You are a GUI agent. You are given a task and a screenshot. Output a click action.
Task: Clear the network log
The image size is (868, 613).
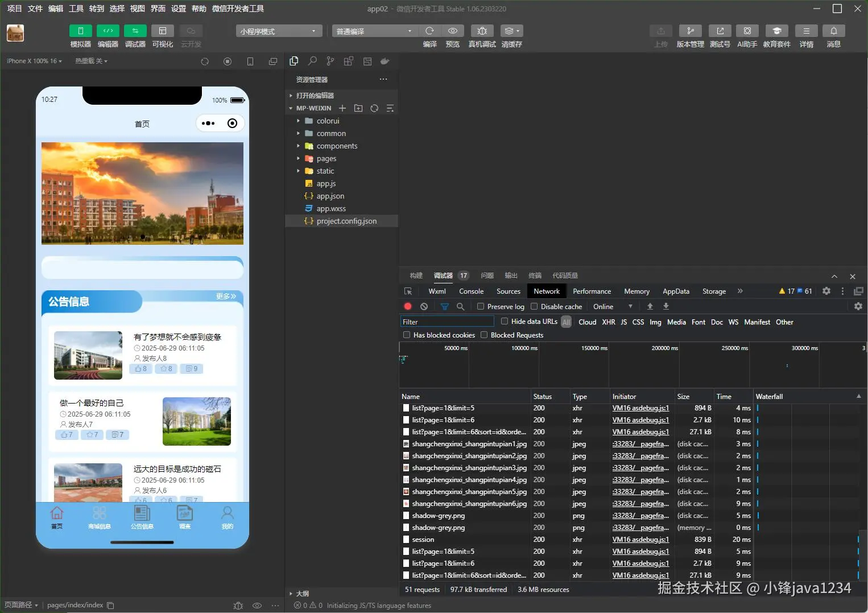tap(424, 306)
